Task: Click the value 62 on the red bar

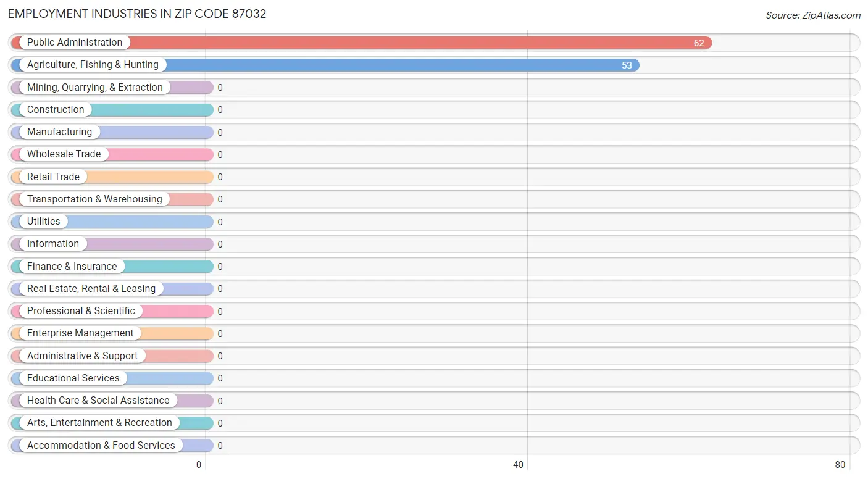Action: [x=699, y=43]
